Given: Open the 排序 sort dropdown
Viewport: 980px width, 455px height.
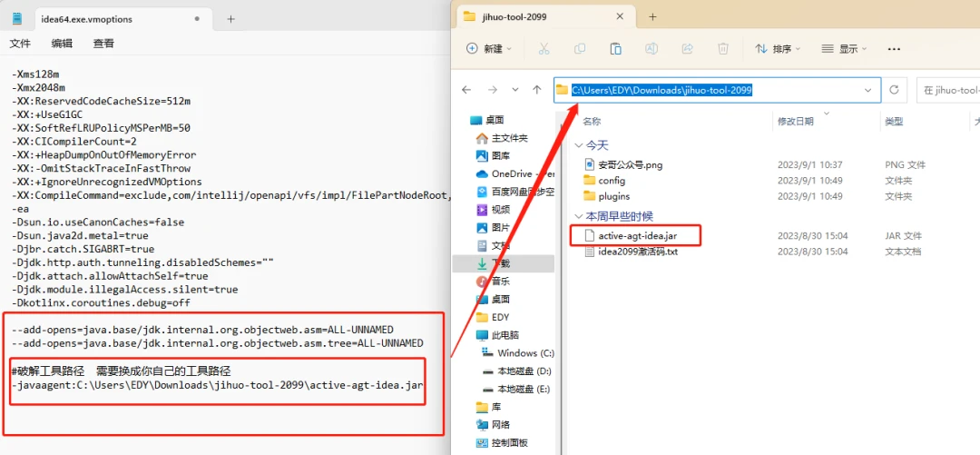Looking at the screenshot, I should click(x=778, y=49).
